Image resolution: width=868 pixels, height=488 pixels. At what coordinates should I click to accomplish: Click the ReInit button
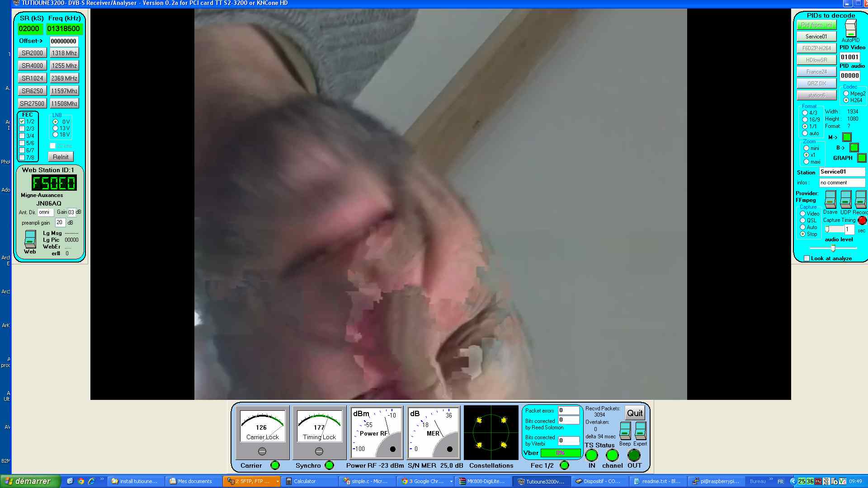pyautogui.click(x=61, y=157)
